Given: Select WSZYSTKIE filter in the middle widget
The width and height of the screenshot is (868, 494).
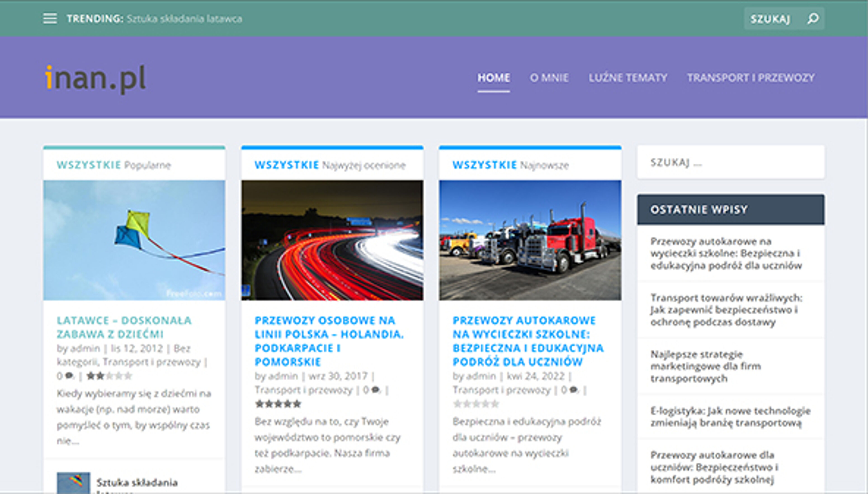Looking at the screenshot, I should 287,165.
